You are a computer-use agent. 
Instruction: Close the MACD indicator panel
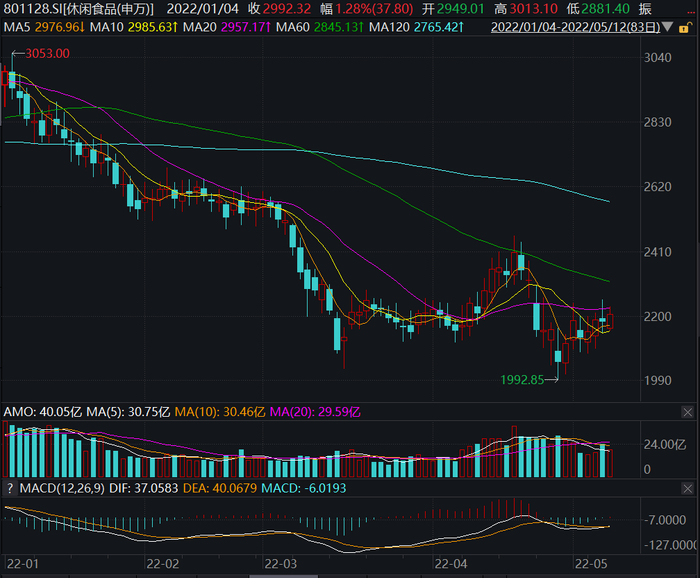(x=688, y=489)
